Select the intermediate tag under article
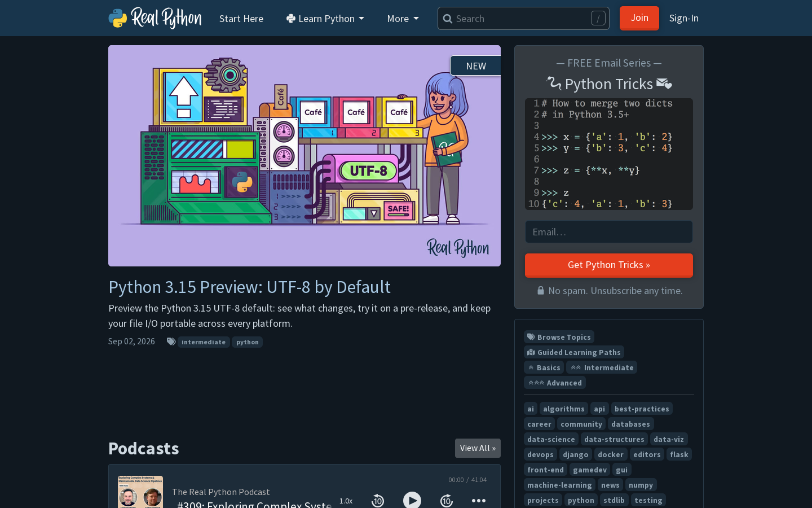This screenshot has width=812, height=508. click(x=204, y=342)
